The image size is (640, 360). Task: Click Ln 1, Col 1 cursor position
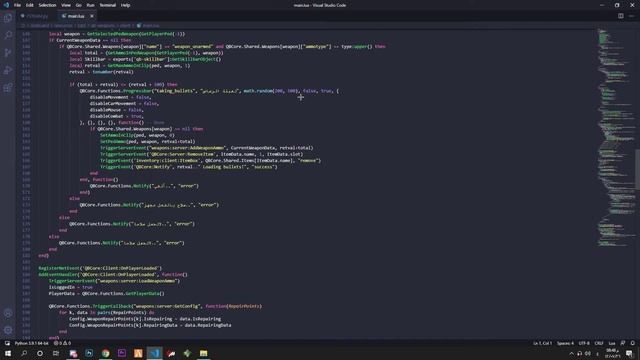(x=542, y=343)
